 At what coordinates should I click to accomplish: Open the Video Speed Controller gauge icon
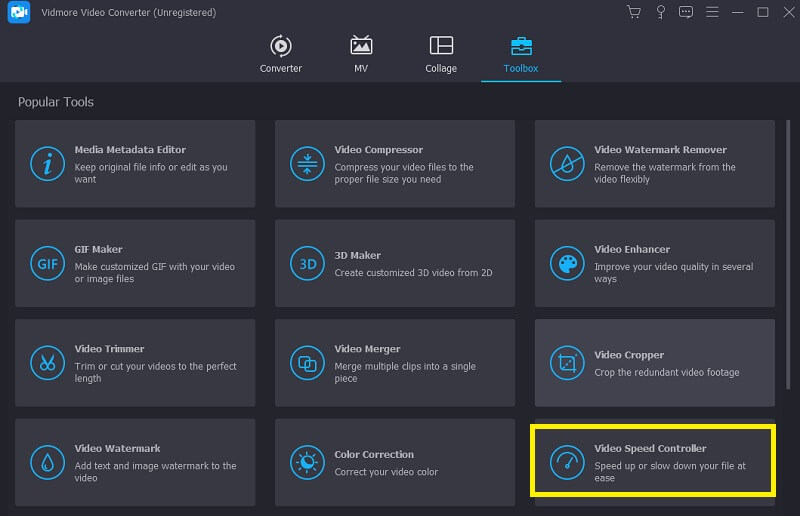(567, 462)
